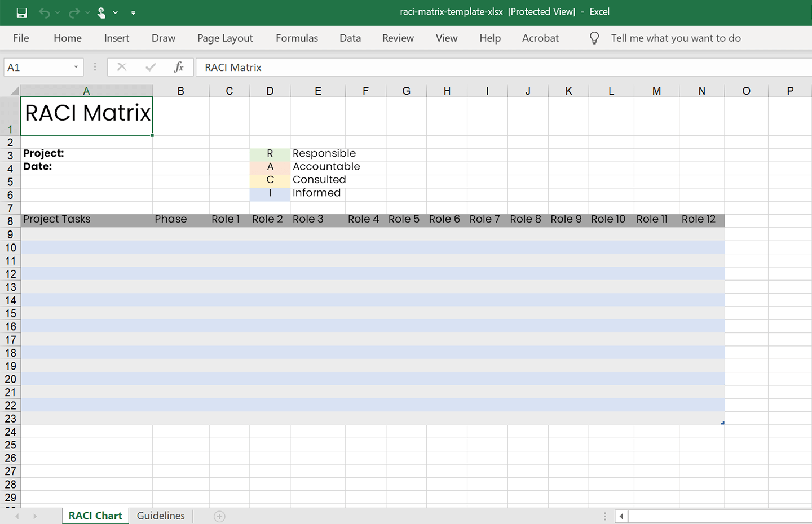Image resolution: width=812 pixels, height=524 pixels.
Task: Select column B header
Action: pos(180,91)
